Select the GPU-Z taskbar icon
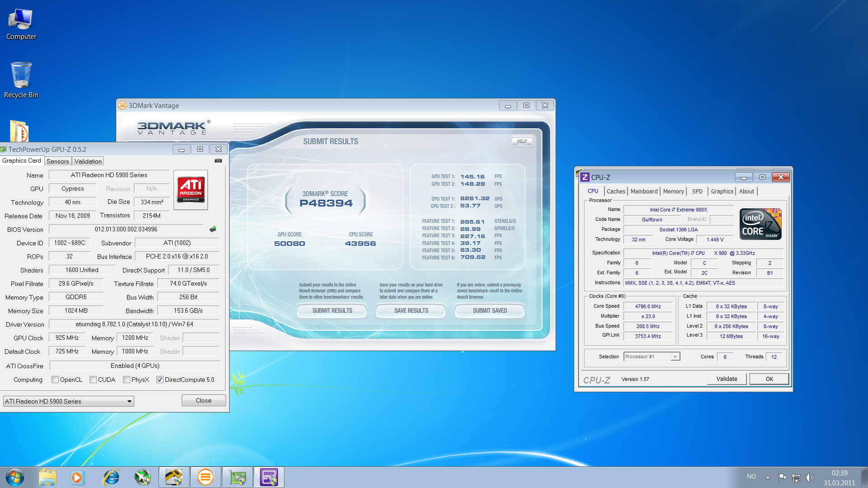The width and height of the screenshot is (868, 488). coord(237,477)
